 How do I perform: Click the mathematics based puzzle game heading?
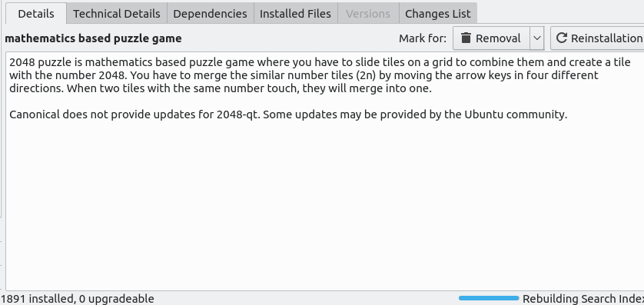93,38
